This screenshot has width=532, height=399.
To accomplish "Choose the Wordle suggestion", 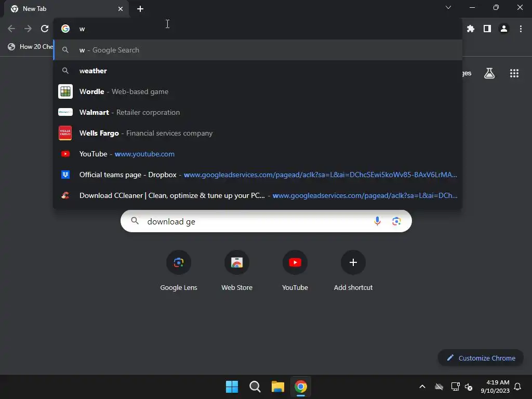I will tap(258, 91).
